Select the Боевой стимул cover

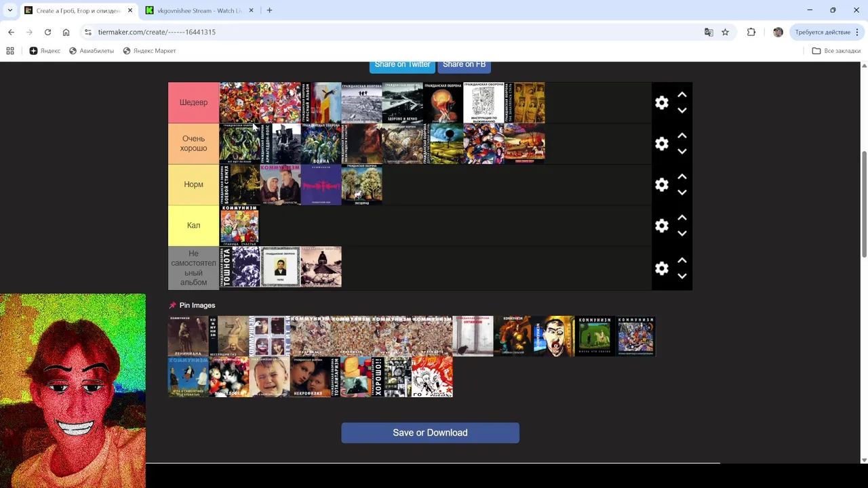239,184
